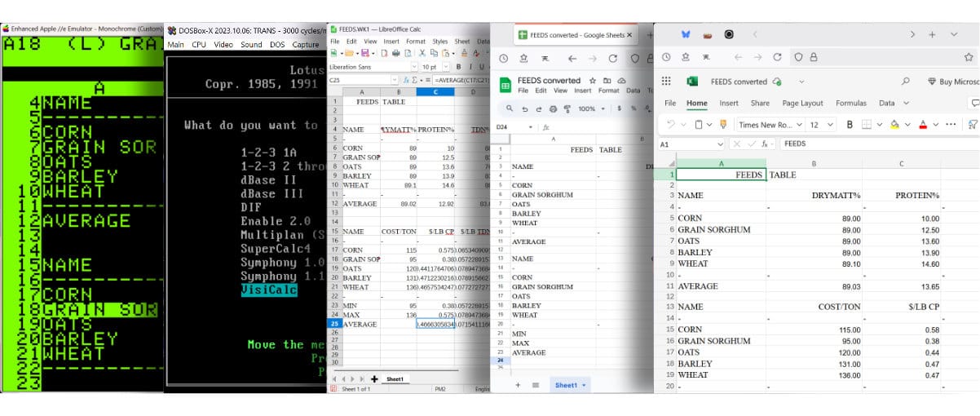Open the Liberation Sans font name dropdown
Viewport: 980px width, 416px height.
point(413,67)
